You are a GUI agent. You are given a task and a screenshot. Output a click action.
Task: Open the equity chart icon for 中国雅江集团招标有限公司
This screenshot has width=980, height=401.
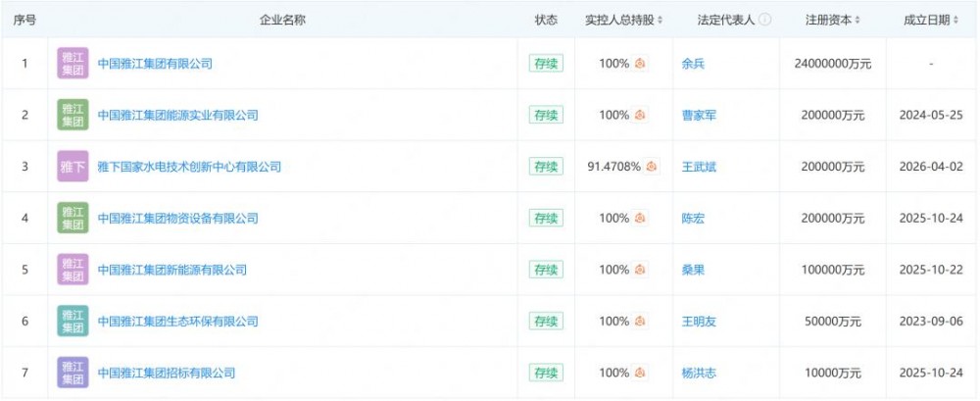(640, 373)
